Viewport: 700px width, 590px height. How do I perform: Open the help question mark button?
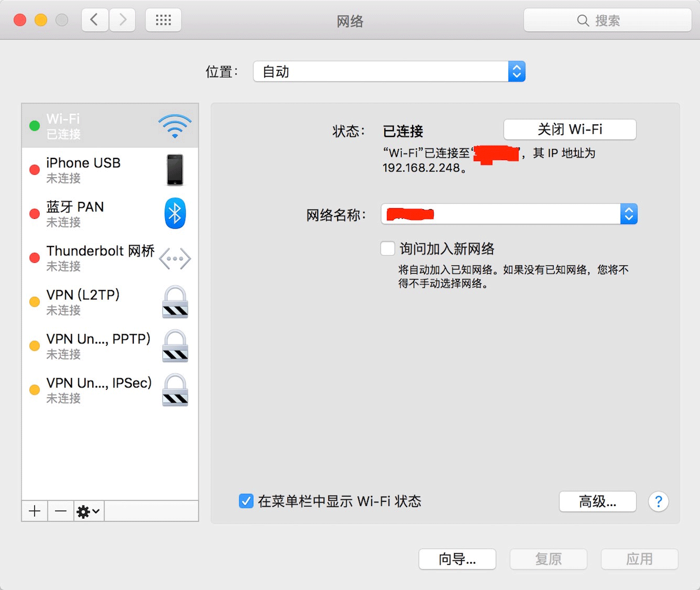click(659, 502)
